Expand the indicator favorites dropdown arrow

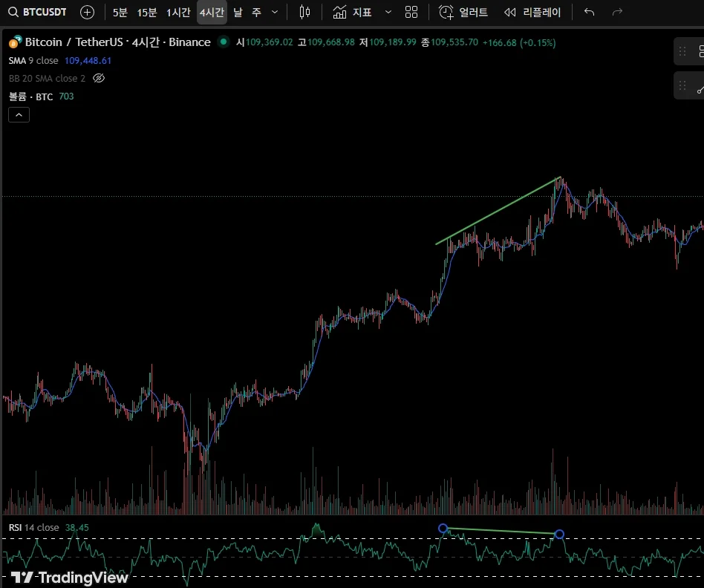(388, 12)
